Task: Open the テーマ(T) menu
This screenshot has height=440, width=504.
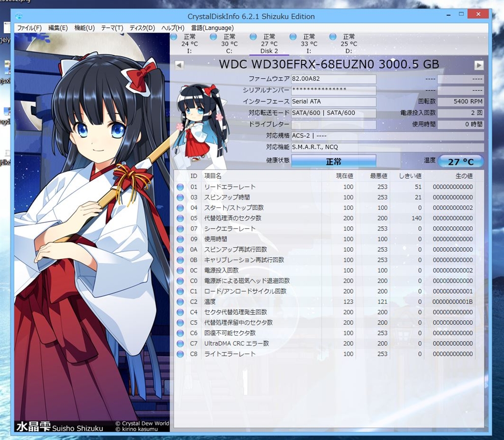Action: (112, 28)
